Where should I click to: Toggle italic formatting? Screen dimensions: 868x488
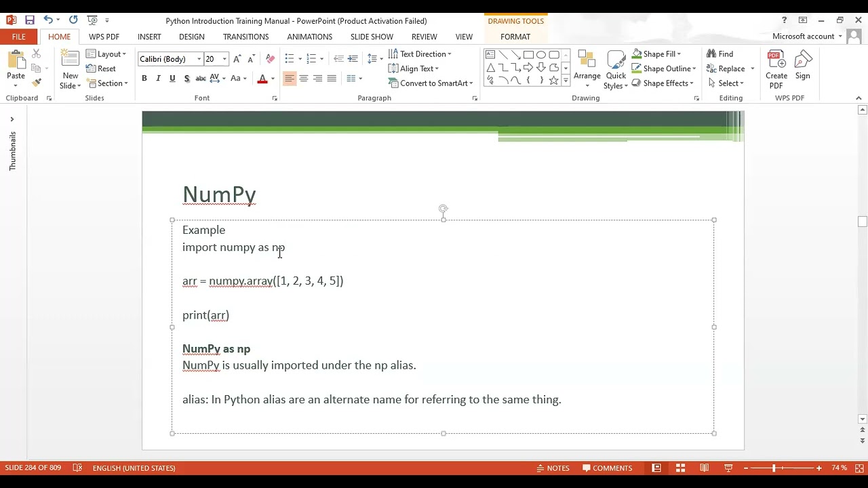point(158,79)
